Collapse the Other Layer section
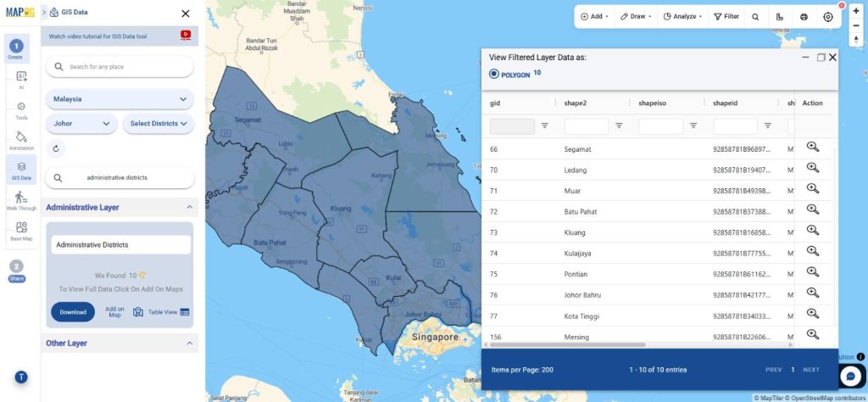 [189, 343]
